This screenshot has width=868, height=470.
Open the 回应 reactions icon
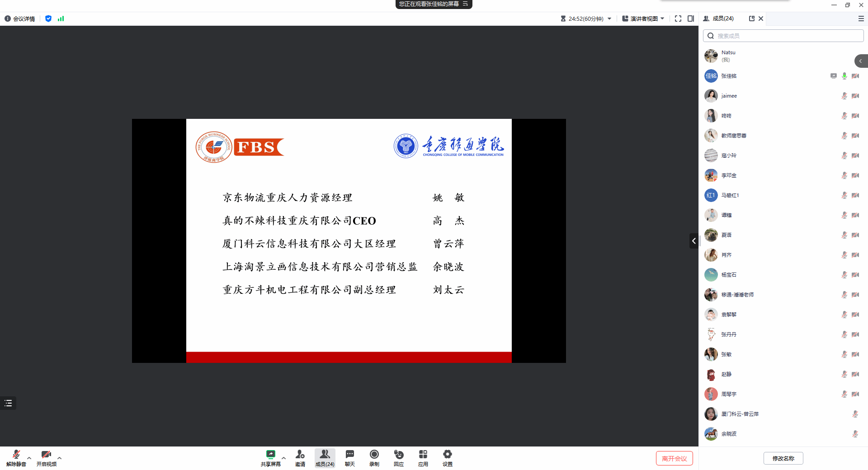pos(398,457)
